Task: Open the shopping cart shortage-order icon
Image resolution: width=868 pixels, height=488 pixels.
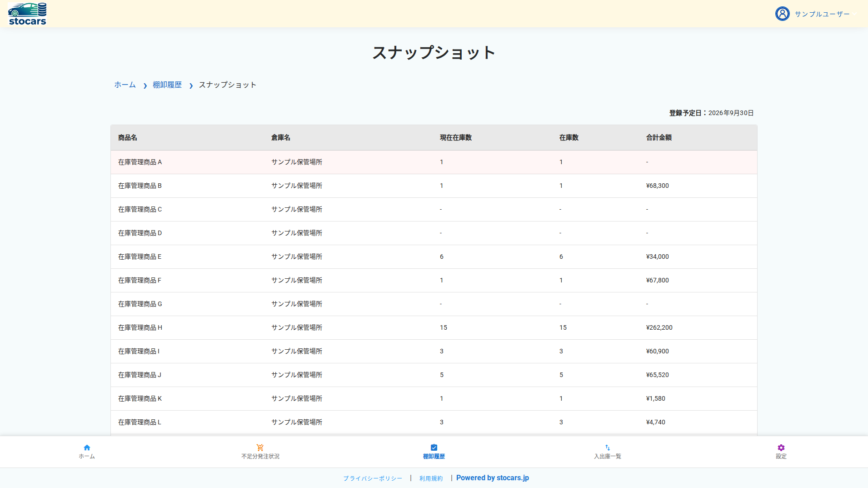Action: tap(260, 448)
